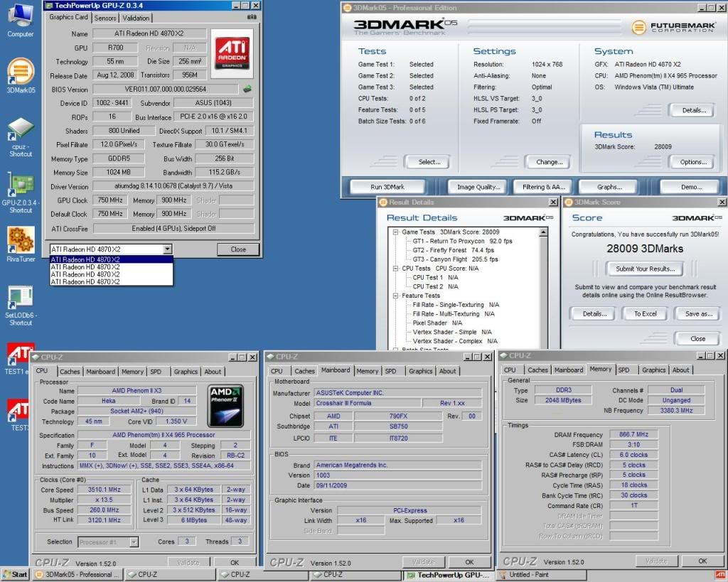Click the Close button in GPU-Z
The height and width of the screenshot is (582, 728).
(238, 249)
